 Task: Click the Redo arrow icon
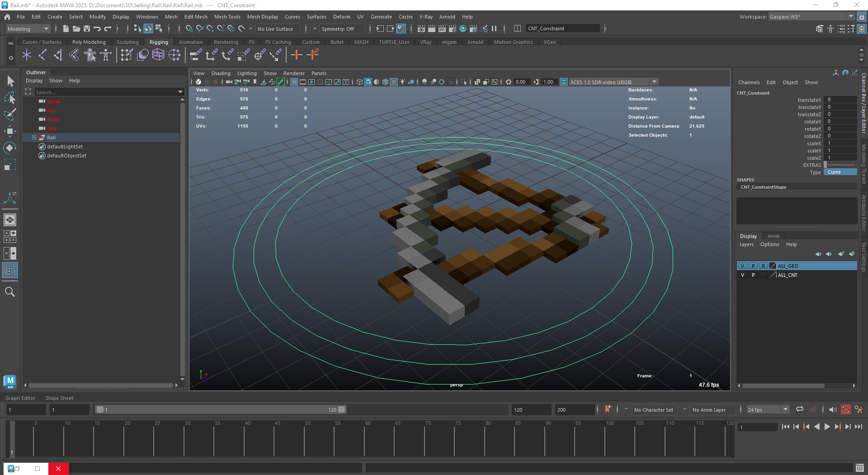[x=108, y=28]
